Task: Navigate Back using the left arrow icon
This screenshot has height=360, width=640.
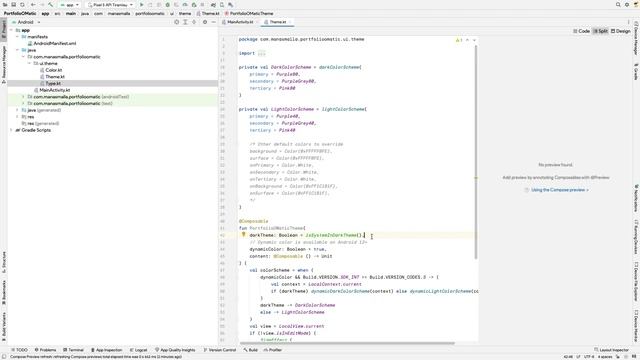Action: click(x=33, y=4)
